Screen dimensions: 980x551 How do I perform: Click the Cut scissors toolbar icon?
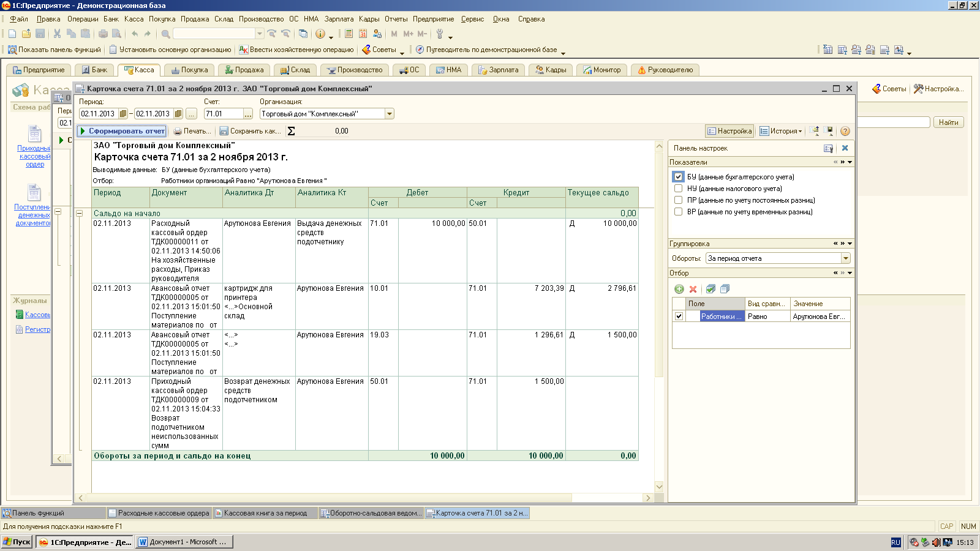[57, 34]
